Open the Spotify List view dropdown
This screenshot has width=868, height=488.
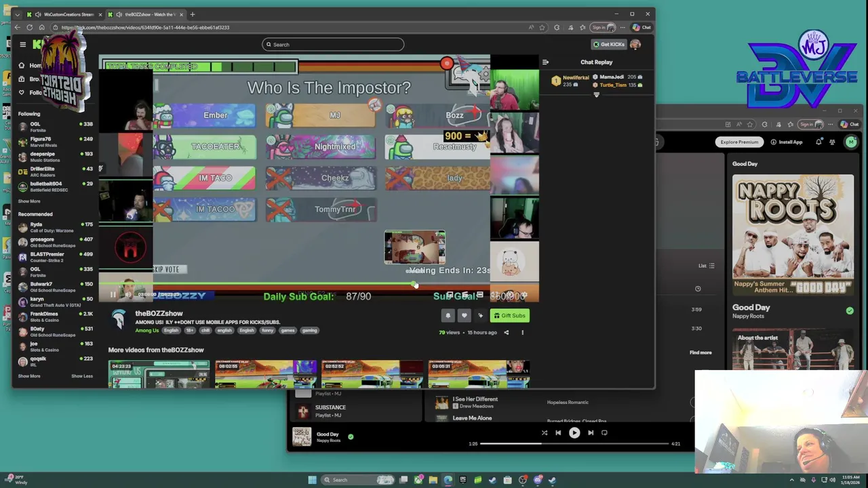pos(707,266)
